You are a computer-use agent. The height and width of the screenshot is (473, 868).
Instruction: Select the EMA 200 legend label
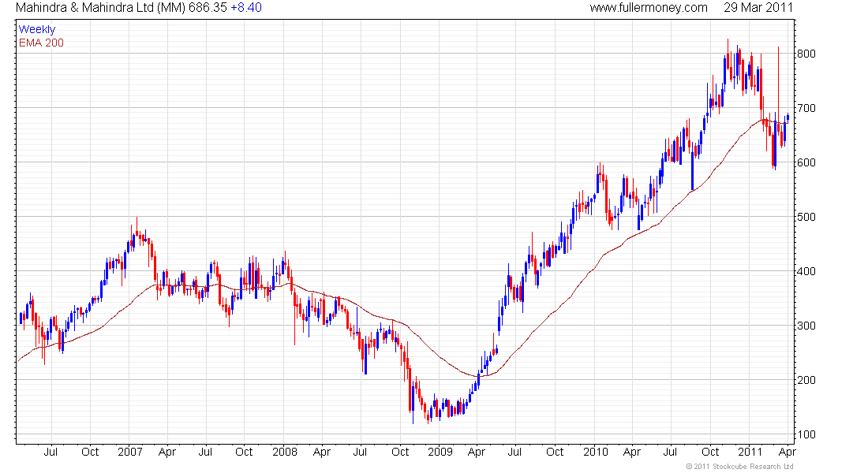click(x=42, y=43)
